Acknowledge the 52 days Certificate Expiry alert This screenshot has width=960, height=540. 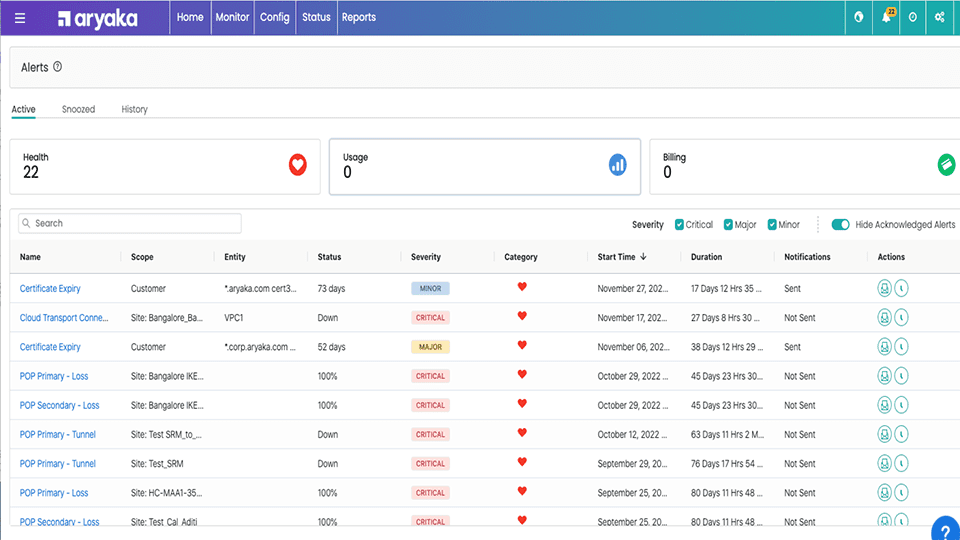point(884,347)
